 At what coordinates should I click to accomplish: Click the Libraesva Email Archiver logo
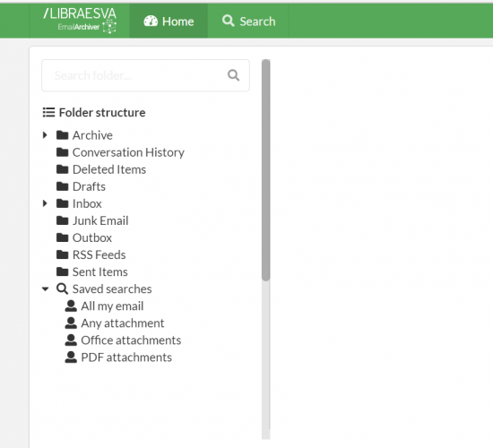click(x=80, y=21)
